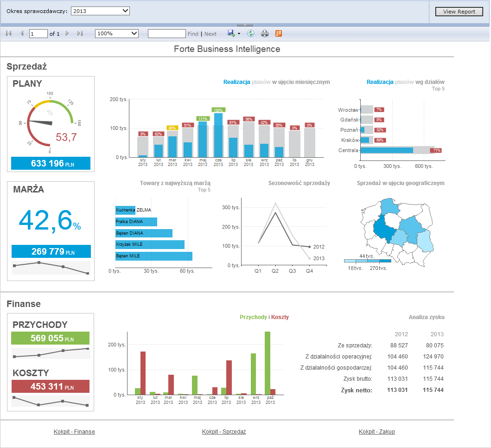491x448 pixels.
Task: Collapse the parameter area splitter handle
Action: click(245, 25)
